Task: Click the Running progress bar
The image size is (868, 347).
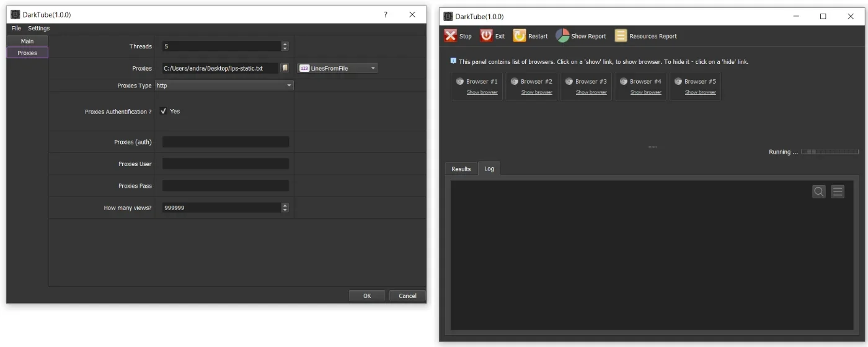Action: (x=830, y=152)
